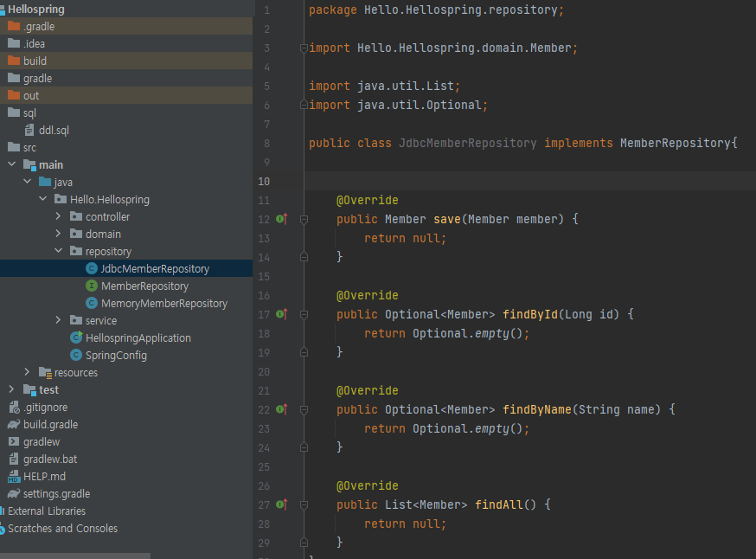756x559 pixels.
Task: Click the build.gradle elephant icon
Action: click(x=14, y=424)
